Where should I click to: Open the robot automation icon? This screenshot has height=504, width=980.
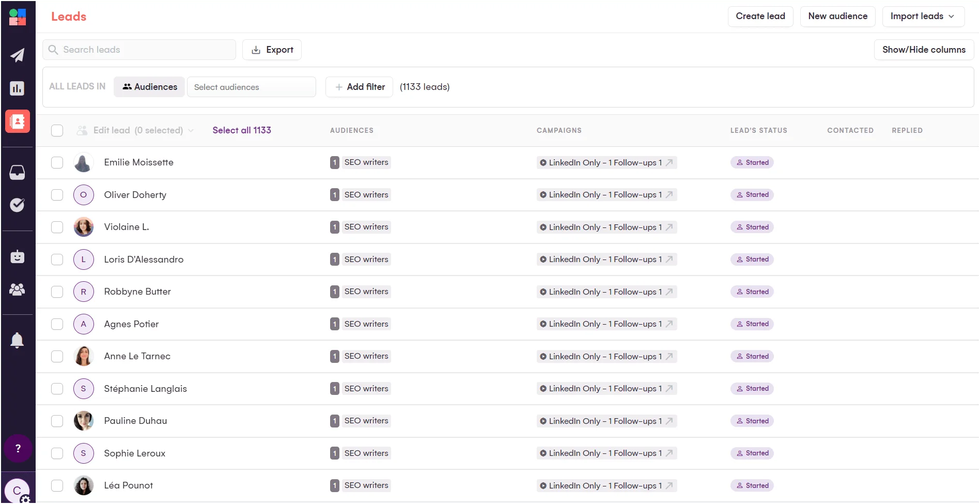(x=18, y=256)
